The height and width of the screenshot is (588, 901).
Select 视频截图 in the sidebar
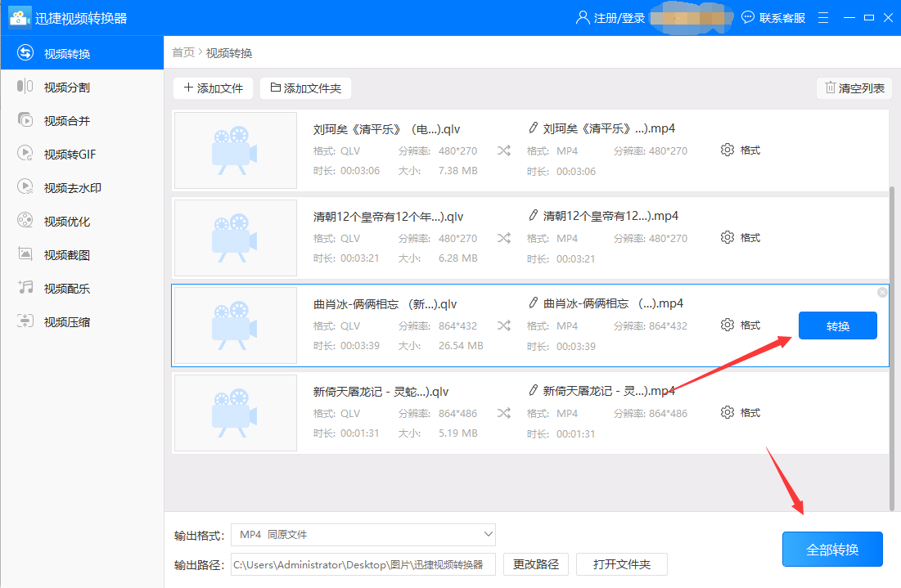(x=82, y=254)
